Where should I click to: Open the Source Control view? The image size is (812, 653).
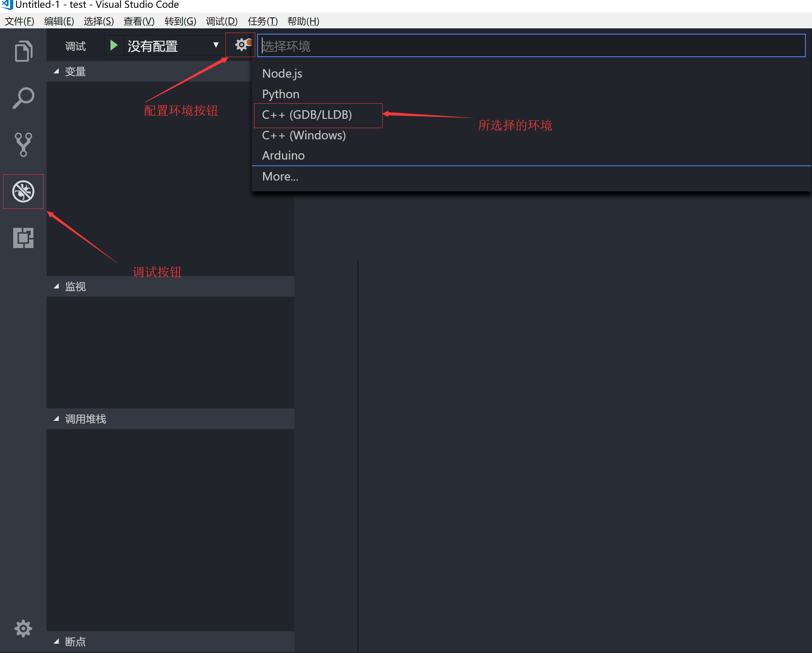click(23, 144)
